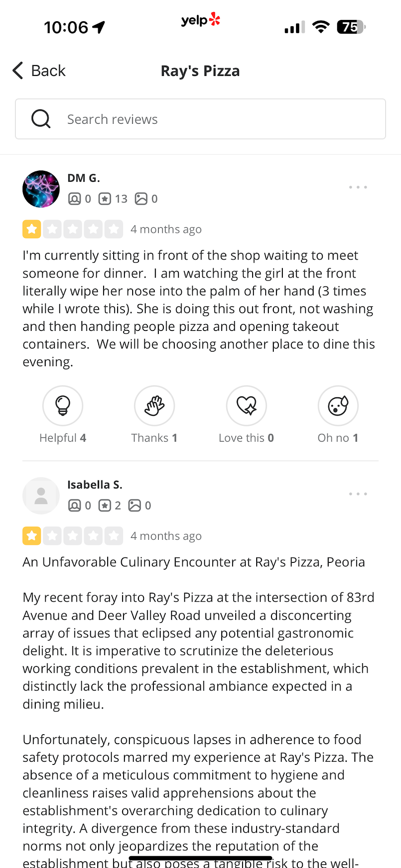Screen dimensions: 401x868
Task: Click the search magnifier icon
Action: [41, 119]
